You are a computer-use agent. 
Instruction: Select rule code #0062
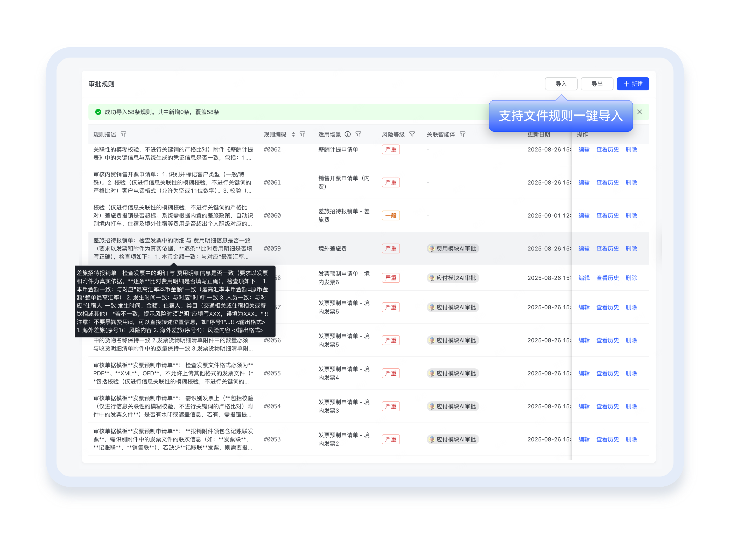pos(272,149)
